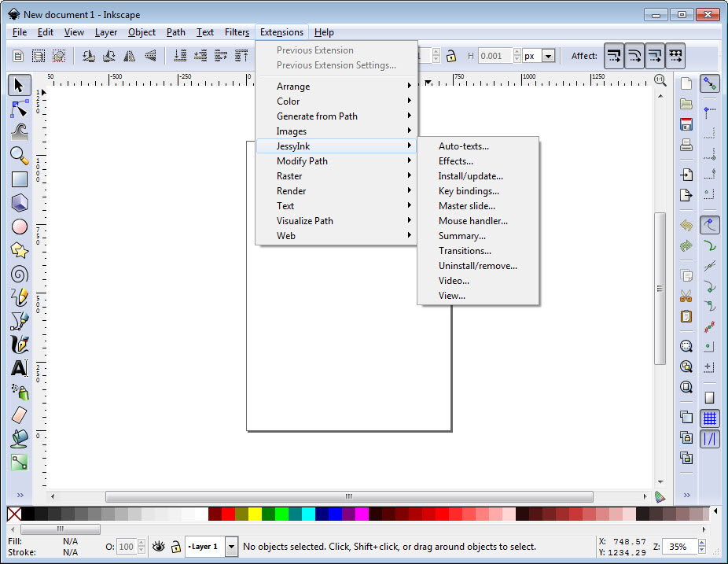Select the Tweak tool

[19, 132]
